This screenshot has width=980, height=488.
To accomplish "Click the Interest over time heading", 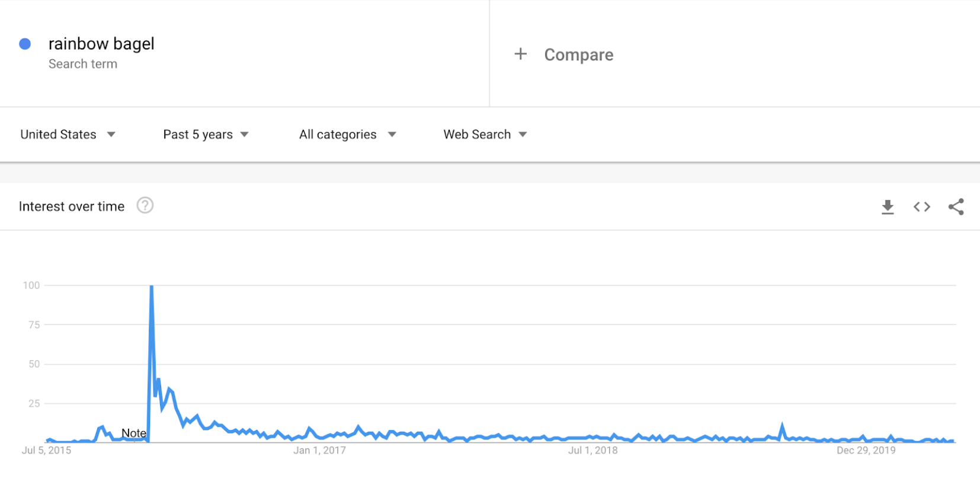I will pos(72,207).
